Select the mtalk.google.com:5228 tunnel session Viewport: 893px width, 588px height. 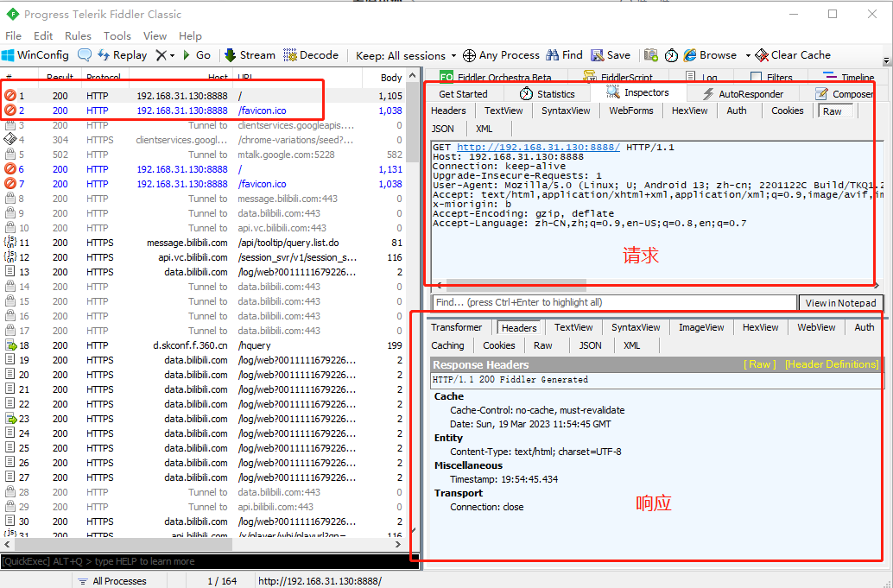point(205,155)
